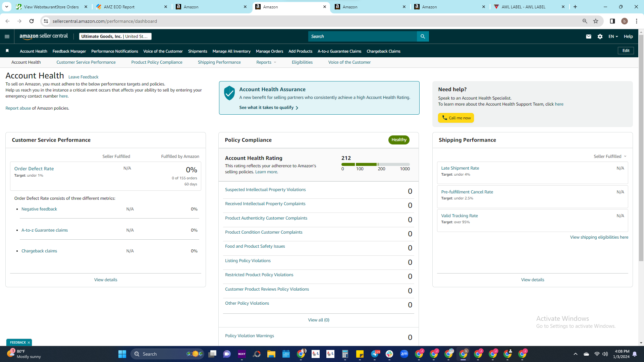Click the Healthy status badge
The height and width of the screenshot is (362, 644).
click(399, 140)
